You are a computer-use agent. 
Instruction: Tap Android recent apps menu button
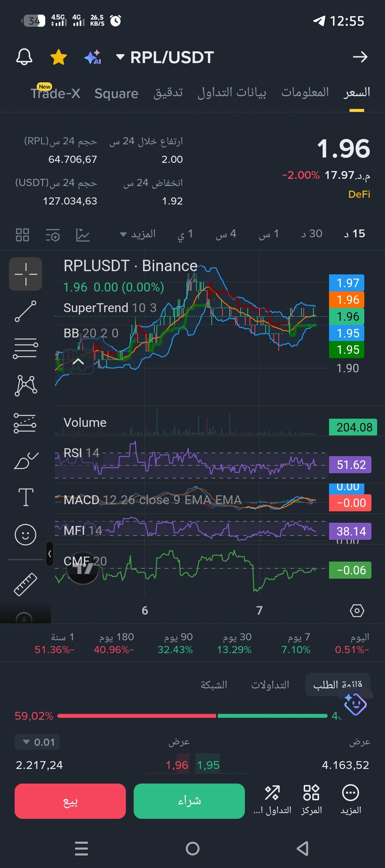click(81, 848)
